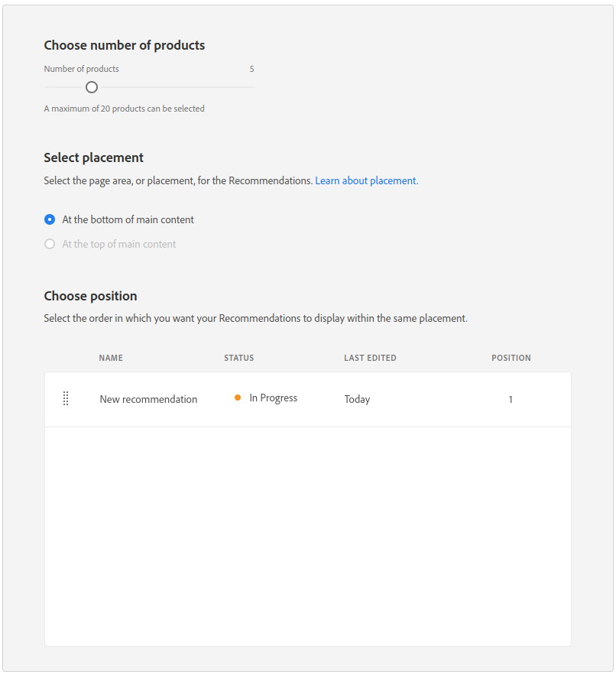Click the number of products value 5
The height and width of the screenshot is (675, 616).
pos(251,69)
